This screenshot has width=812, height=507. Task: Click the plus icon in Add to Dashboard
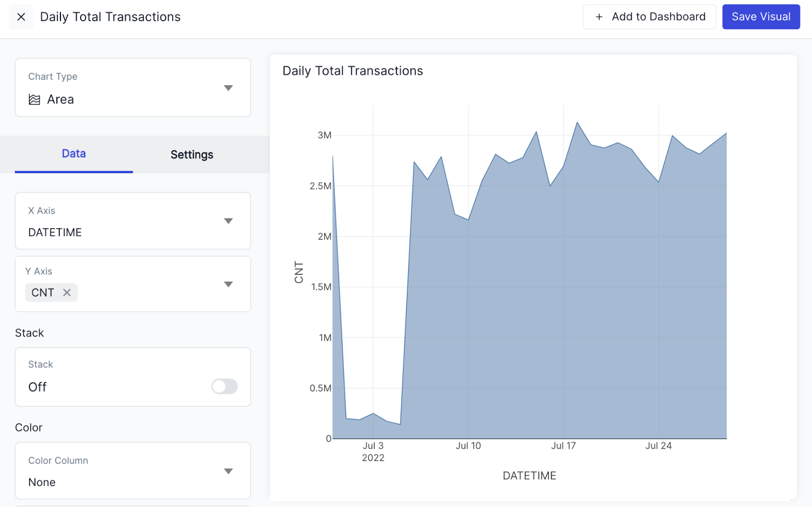[x=599, y=17]
